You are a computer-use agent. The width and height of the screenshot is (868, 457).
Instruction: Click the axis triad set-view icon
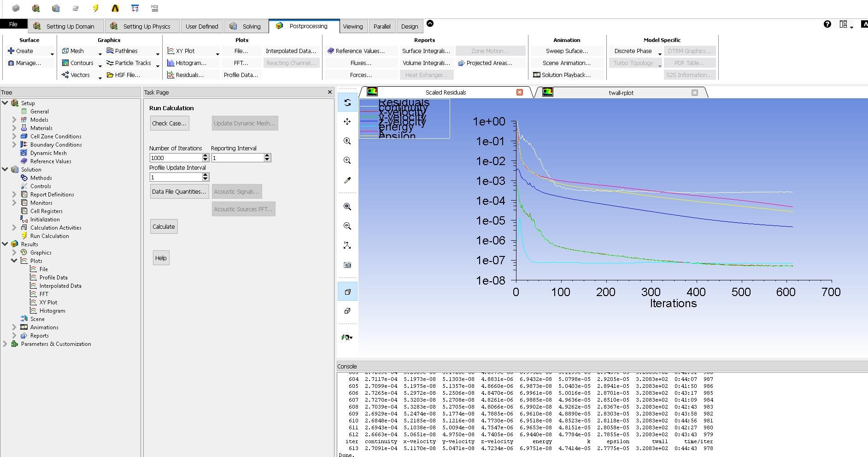tap(347, 245)
